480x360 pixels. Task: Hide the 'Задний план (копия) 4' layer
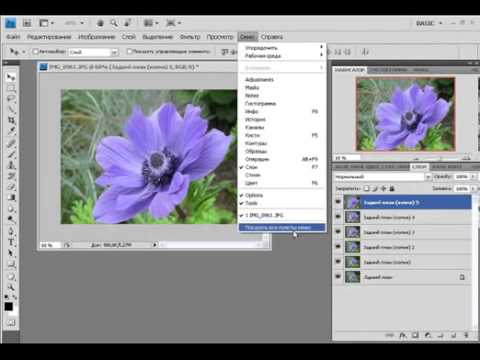coord(338,217)
